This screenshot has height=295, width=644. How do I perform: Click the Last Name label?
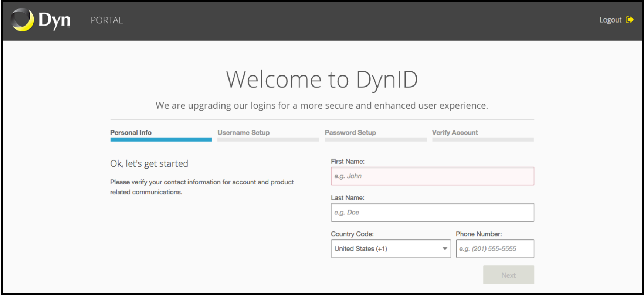348,198
